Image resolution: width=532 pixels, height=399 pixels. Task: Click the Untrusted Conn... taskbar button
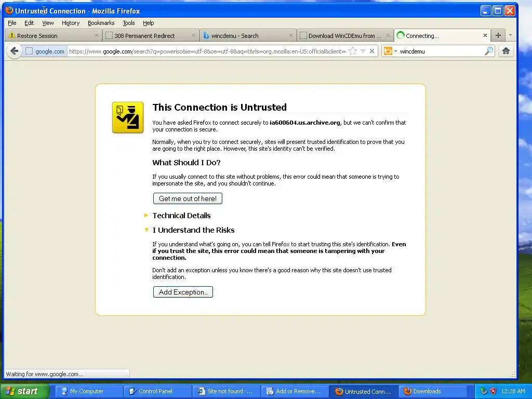click(x=363, y=391)
